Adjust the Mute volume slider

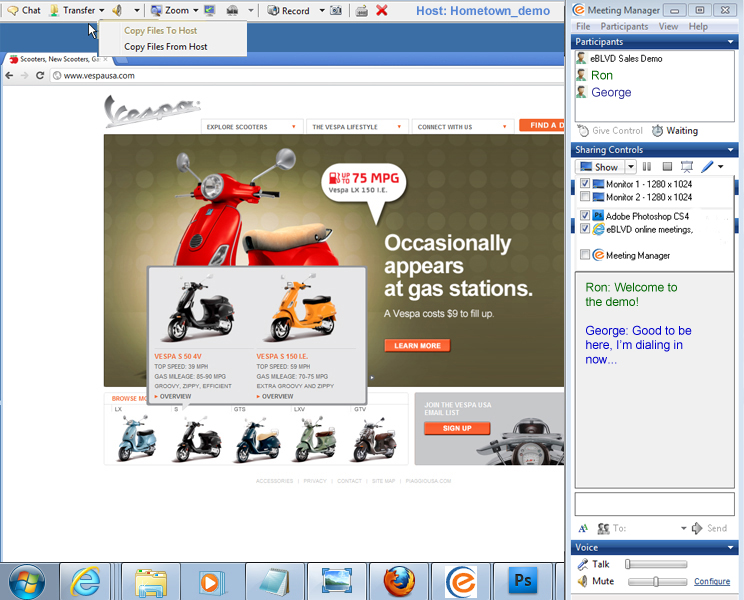pyautogui.click(x=657, y=582)
